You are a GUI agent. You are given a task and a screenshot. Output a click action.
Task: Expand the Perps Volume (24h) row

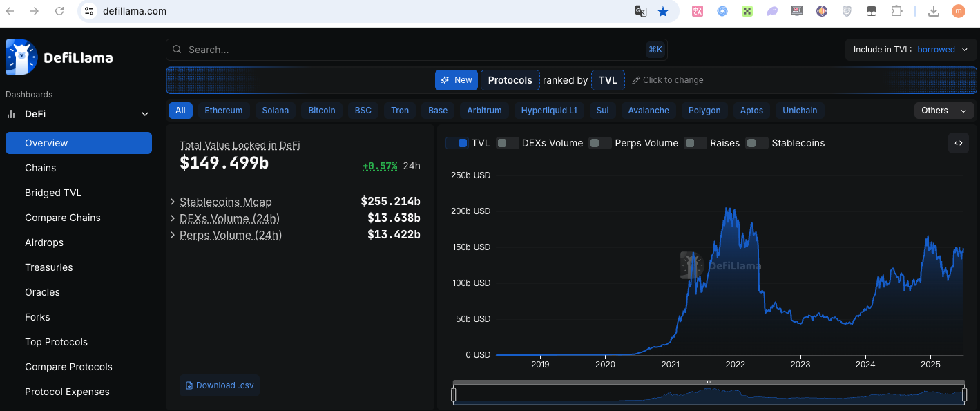coord(173,235)
